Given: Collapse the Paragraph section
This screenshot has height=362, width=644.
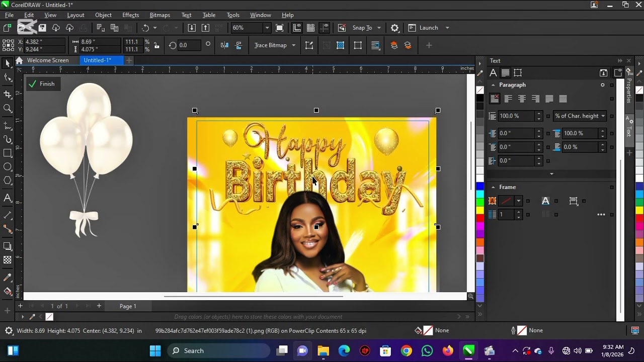Looking at the screenshot, I should pyautogui.click(x=493, y=85).
